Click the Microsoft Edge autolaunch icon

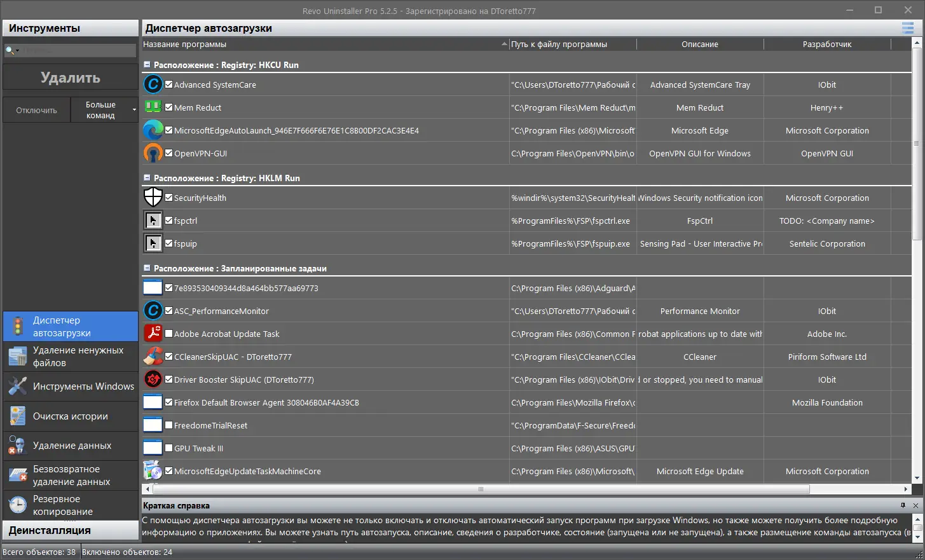[x=153, y=130]
